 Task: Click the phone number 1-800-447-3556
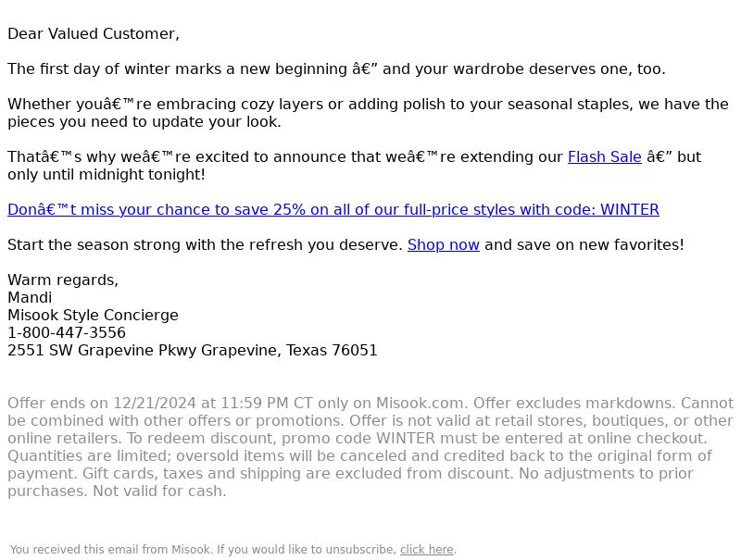pos(67,333)
